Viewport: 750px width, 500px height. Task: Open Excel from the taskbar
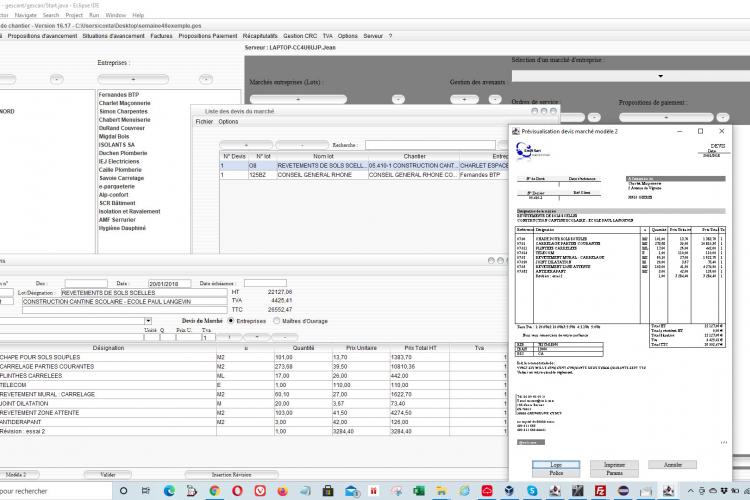(x=419, y=490)
